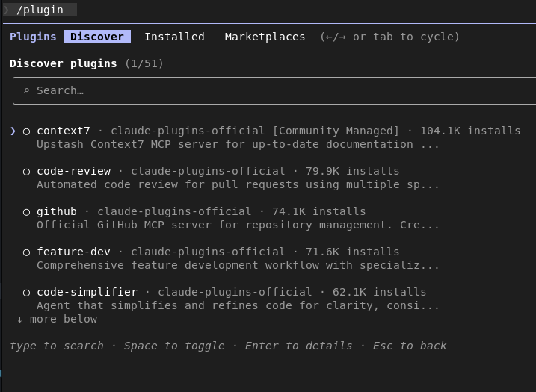Click the selection arrow beside context7
Viewport: 536px width, 392px height.
13,131
